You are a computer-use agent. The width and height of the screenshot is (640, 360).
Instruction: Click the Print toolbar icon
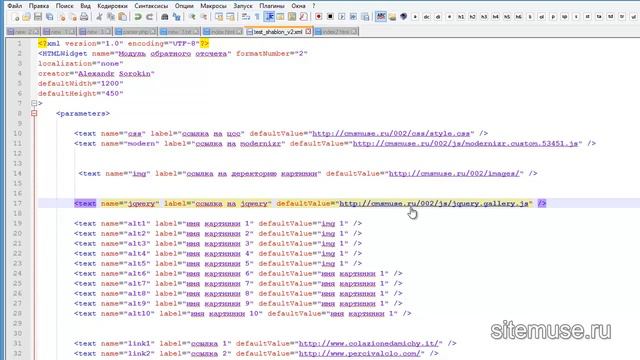point(84,17)
